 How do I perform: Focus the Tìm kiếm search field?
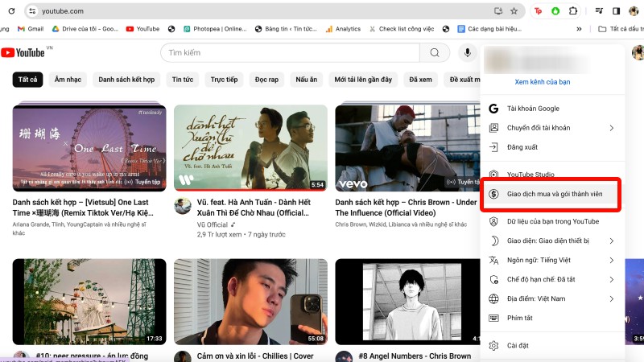290,52
